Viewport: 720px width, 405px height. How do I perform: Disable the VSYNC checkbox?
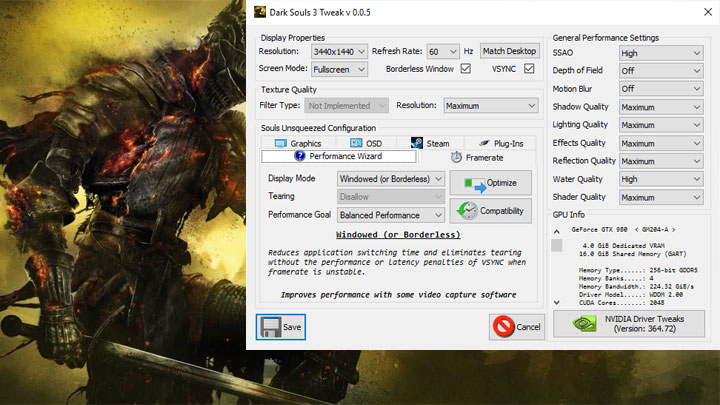pos(529,69)
